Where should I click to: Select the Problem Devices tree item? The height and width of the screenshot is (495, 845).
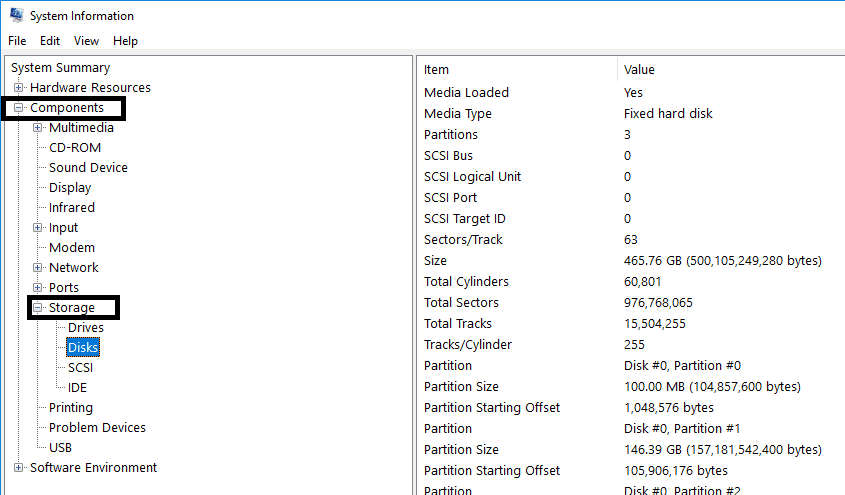click(x=97, y=428)
